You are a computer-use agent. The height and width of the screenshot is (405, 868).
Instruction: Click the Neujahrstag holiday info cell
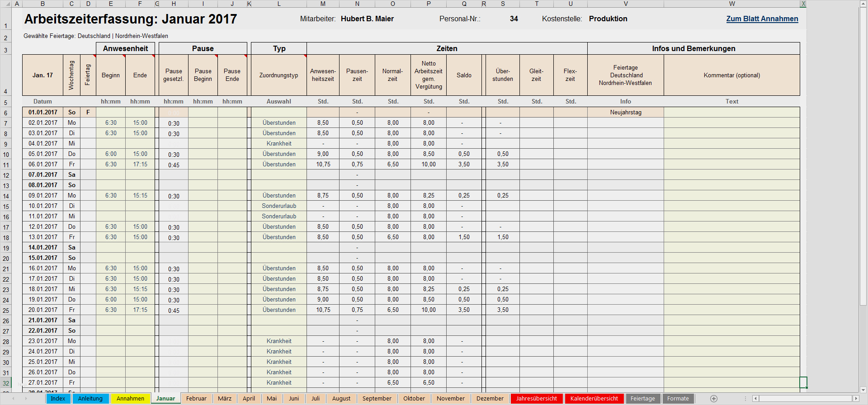(625, 113)
